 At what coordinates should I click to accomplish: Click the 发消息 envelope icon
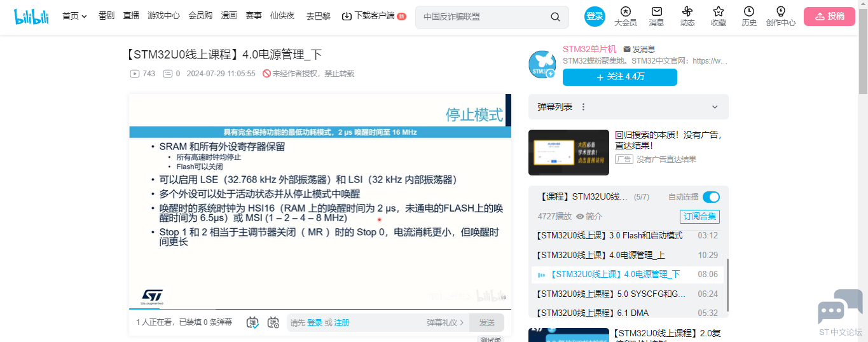(x=627, y=49)
